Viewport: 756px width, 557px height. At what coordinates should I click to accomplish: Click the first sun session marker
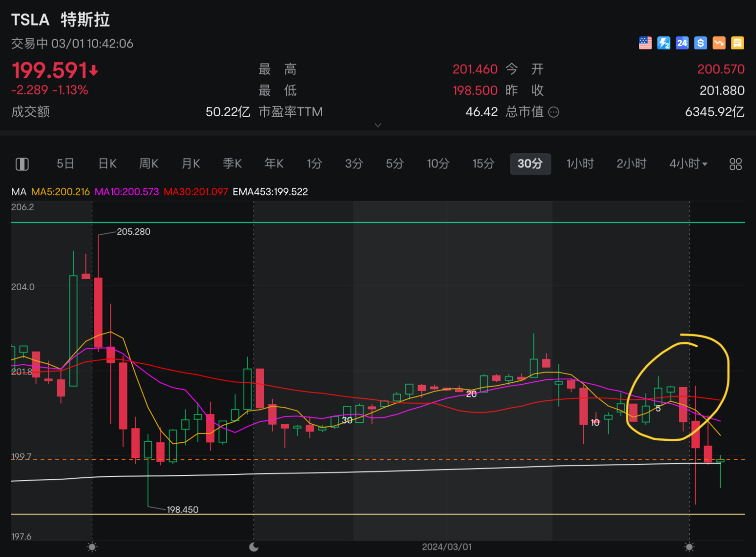pyautogui.click(x=92, y=547)
